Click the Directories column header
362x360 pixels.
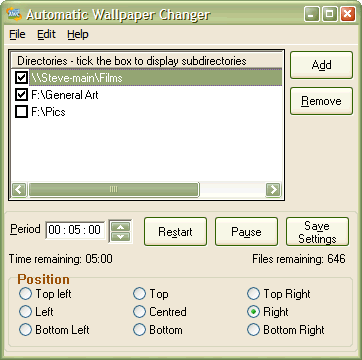coord(147,61)
